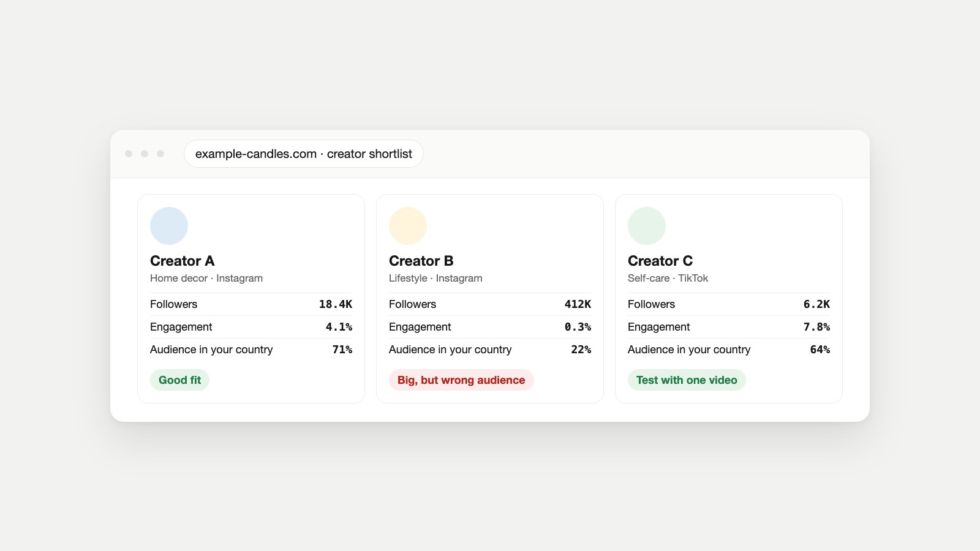Click Creator C's green avatar circle

tap(647, 226)
